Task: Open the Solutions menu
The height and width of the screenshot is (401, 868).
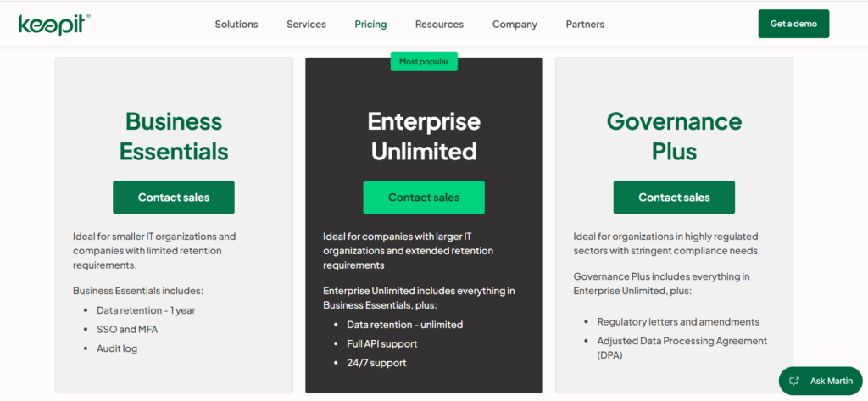Action: pyautogui.click(x=236, y=25)
